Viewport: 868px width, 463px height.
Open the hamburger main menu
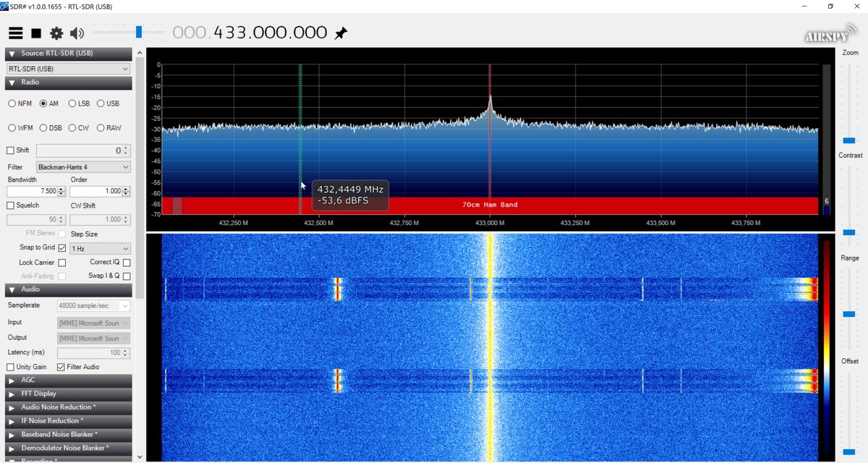[15, 33]
